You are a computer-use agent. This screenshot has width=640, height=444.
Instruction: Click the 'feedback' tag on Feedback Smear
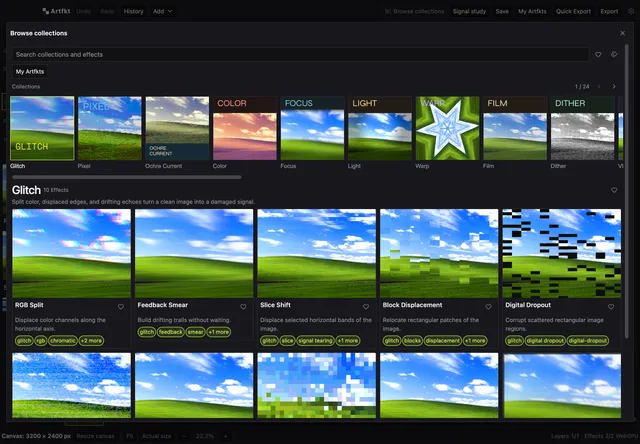[x=171, y=332]
